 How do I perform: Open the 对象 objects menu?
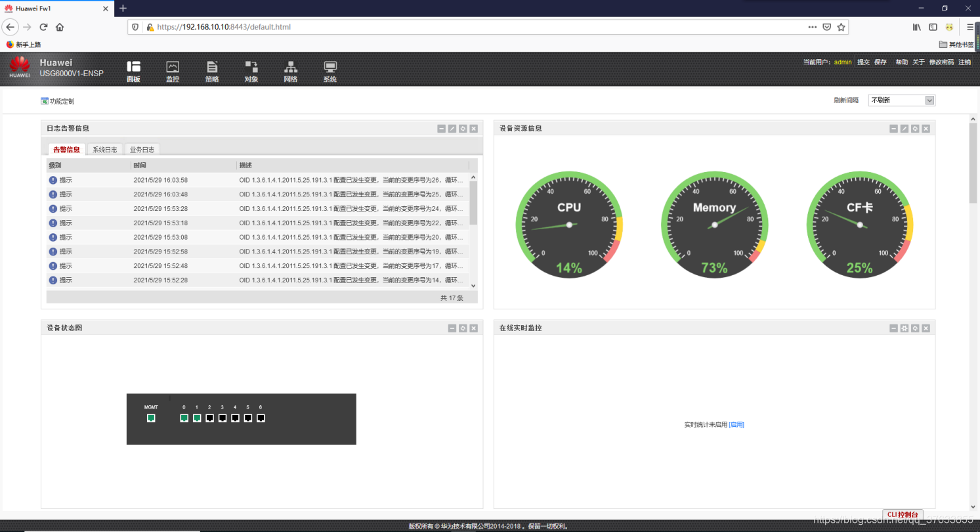pos(251,72)
